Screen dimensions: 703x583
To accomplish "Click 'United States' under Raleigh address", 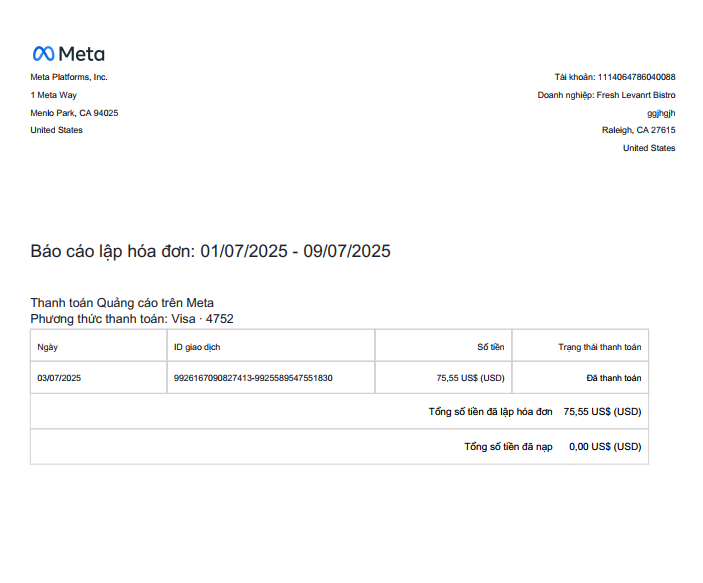I will (649, 148).
